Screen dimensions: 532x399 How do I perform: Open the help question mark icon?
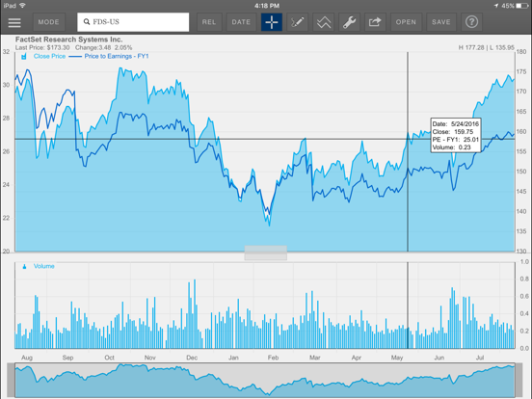point(471,22)
